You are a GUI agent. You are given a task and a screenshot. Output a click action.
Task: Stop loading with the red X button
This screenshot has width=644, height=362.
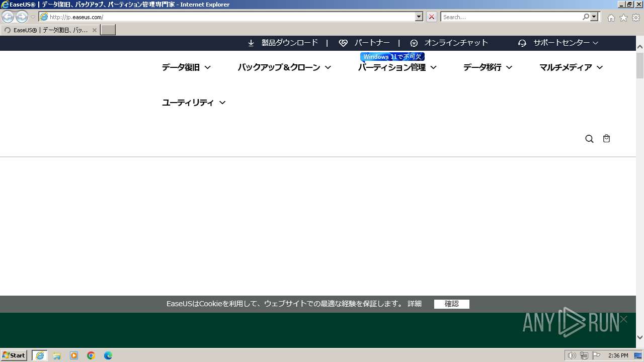tap(432, 17)
